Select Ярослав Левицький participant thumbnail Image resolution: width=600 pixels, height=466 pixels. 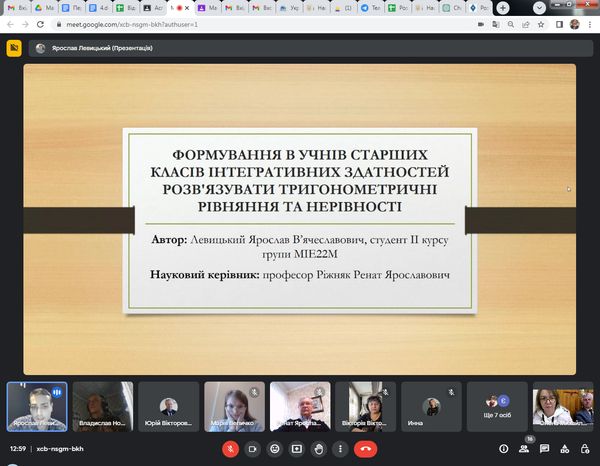(x=37, y=406)
